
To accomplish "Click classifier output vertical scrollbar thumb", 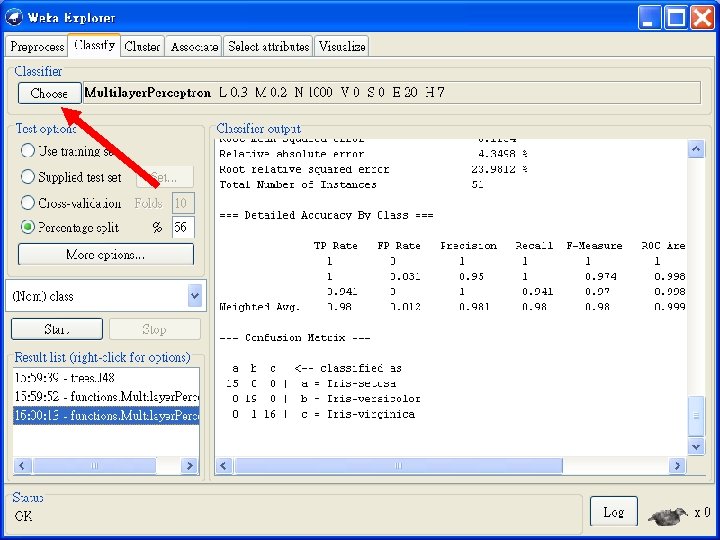I will click(x=696, y=416).
